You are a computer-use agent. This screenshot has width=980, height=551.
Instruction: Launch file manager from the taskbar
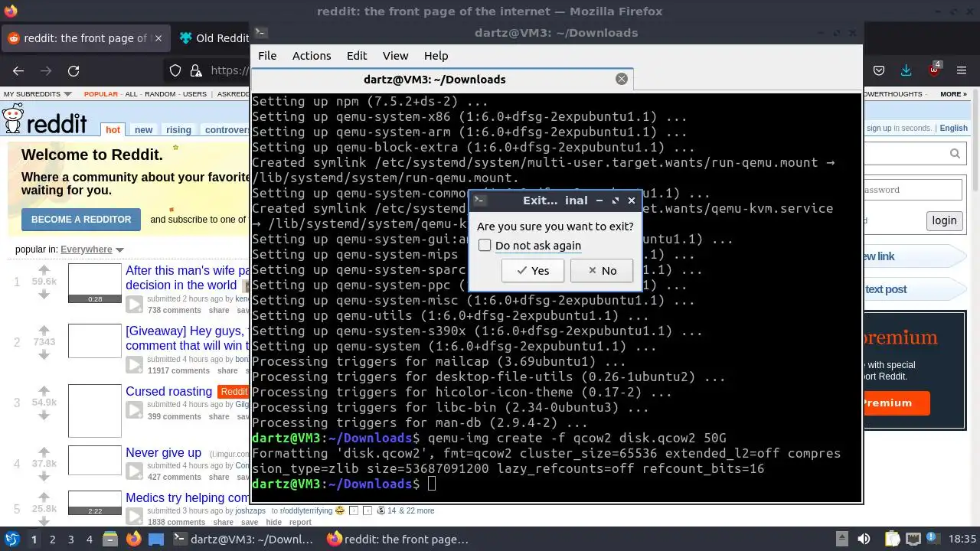(109, 539)
